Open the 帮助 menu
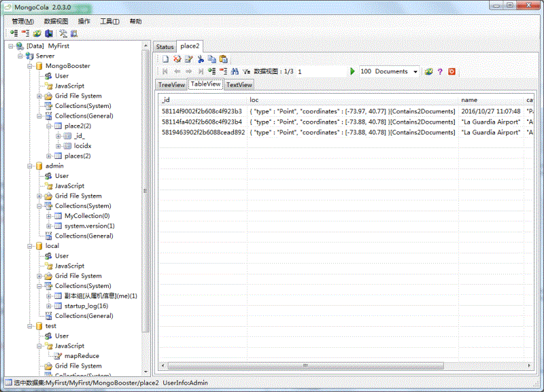Screen dimensions: 544x392 point(135,22)
